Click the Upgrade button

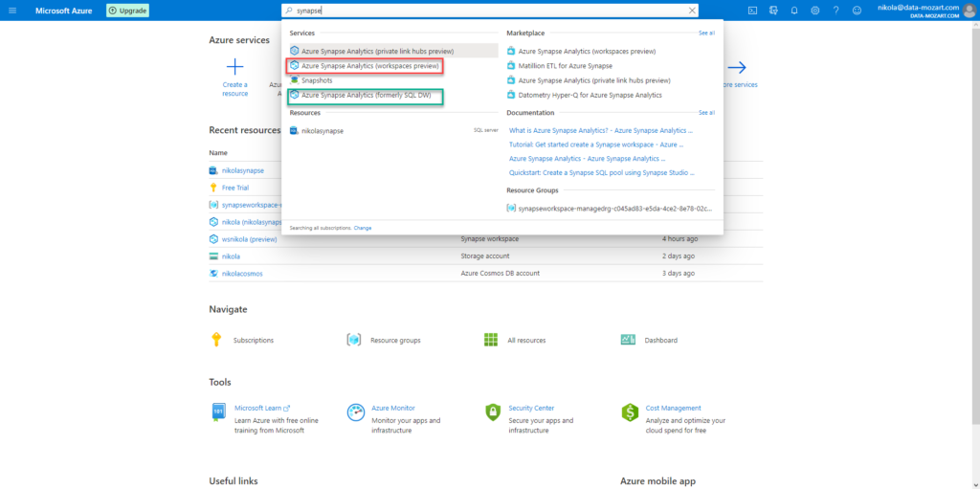click(x=127, y=11)
